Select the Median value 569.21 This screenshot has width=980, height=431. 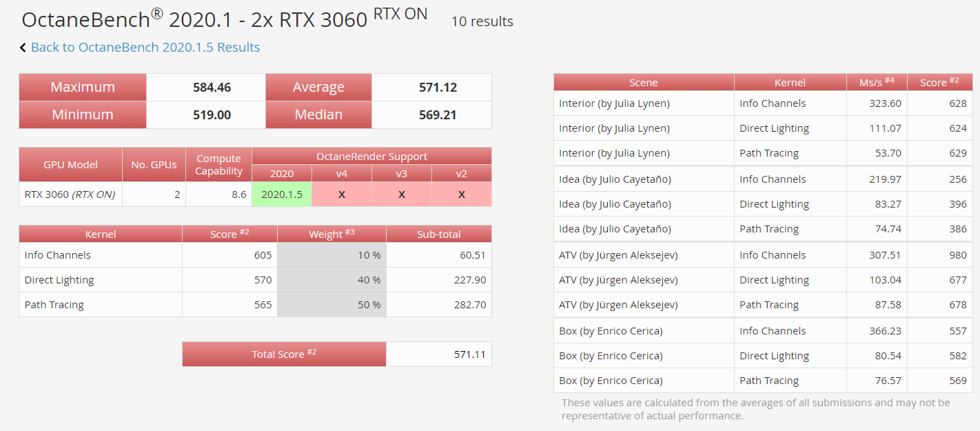pos(438,114)
